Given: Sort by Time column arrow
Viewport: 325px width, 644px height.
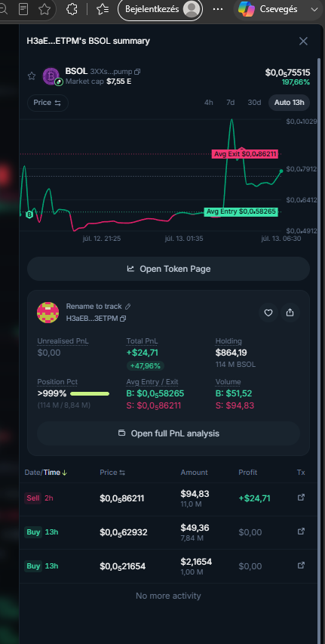Looking at the screenshot, I should click(64, 473).
